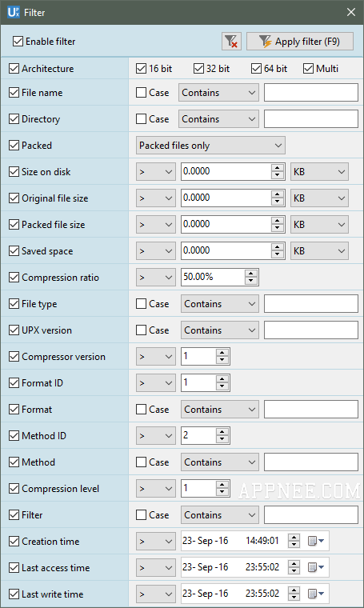Image resolution: width=364 pixels, height=608 pixels.
Task: Open the Compressor version comparison operator dropdown
Action: (156, 356)
